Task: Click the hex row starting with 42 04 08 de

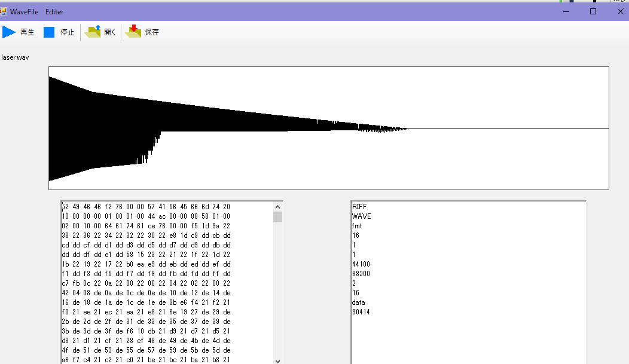Action: 146,293
